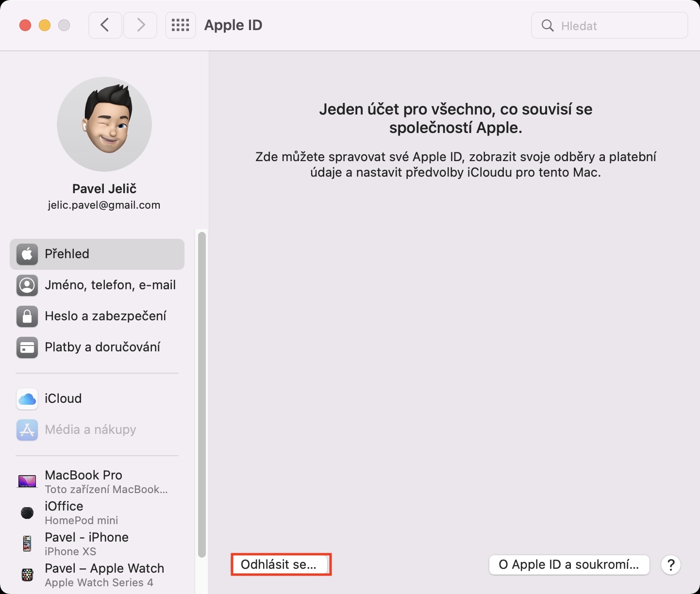The image size is (700, 594).
Task: Click the Apple Watch device icon
Action: pyautogui.click(x=27, y=575)
